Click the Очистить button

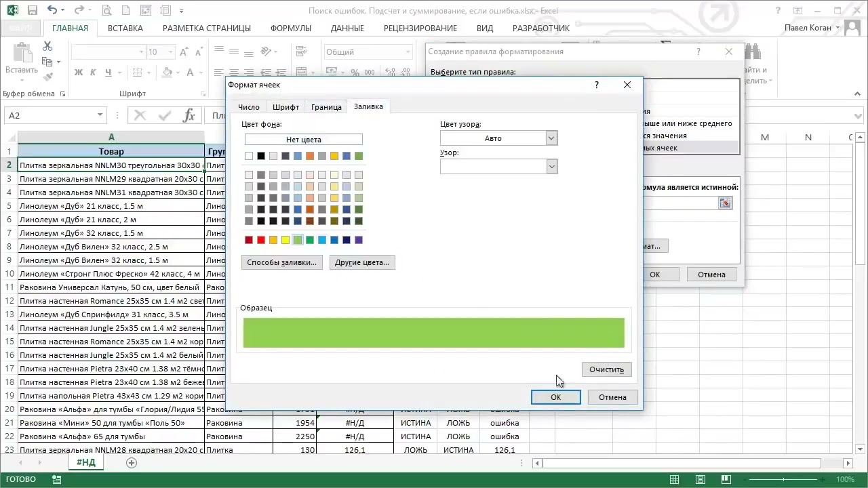[x=606, y=369]
